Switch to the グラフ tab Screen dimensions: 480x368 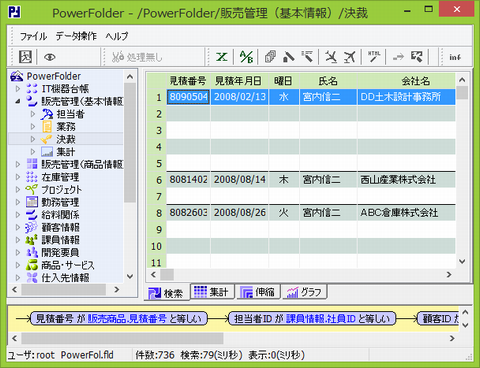304,292
